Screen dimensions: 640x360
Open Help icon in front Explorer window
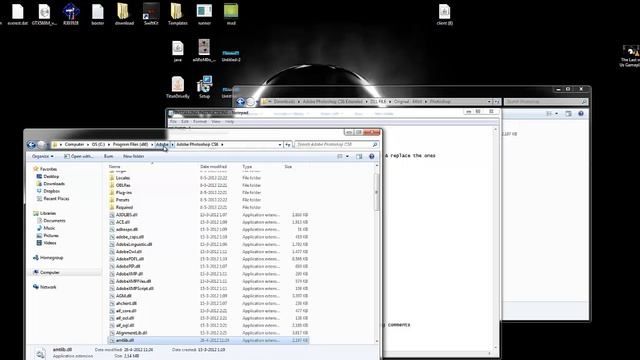coord(371,156)
